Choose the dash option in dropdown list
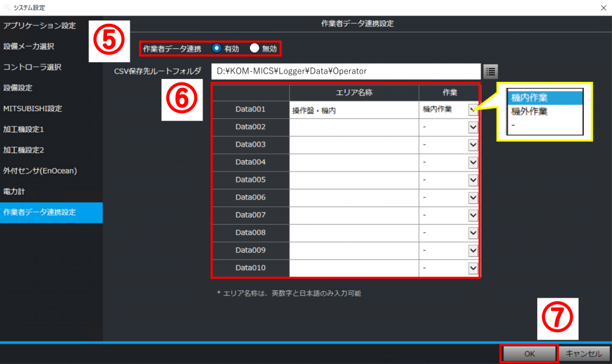Screen dimensions: 612x364 coord(545,126)
